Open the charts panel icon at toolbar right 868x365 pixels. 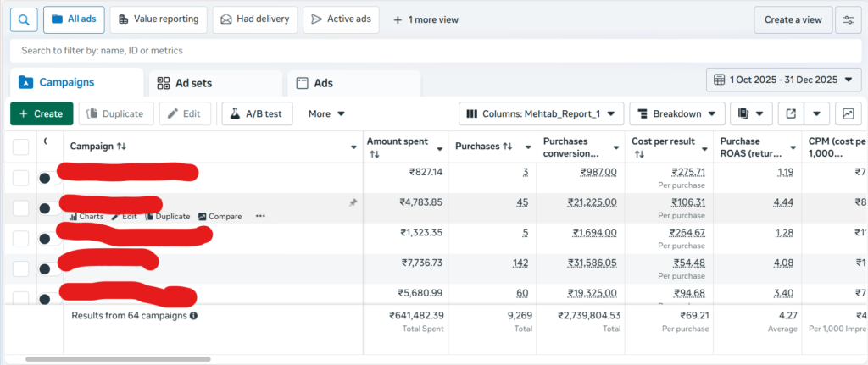point(847,113)
